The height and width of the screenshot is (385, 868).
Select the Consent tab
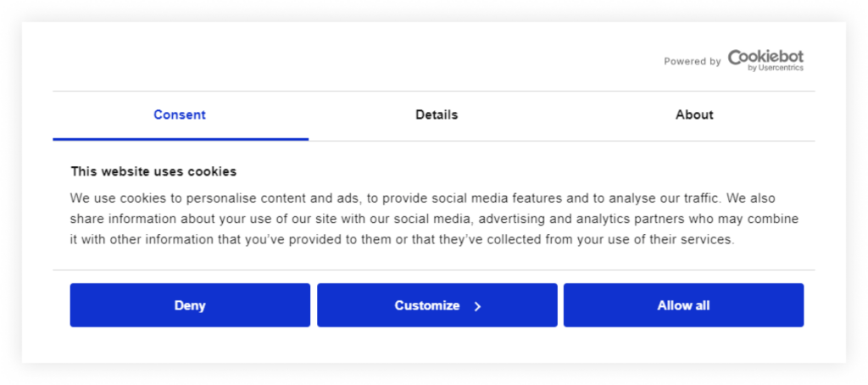[180, 114]
